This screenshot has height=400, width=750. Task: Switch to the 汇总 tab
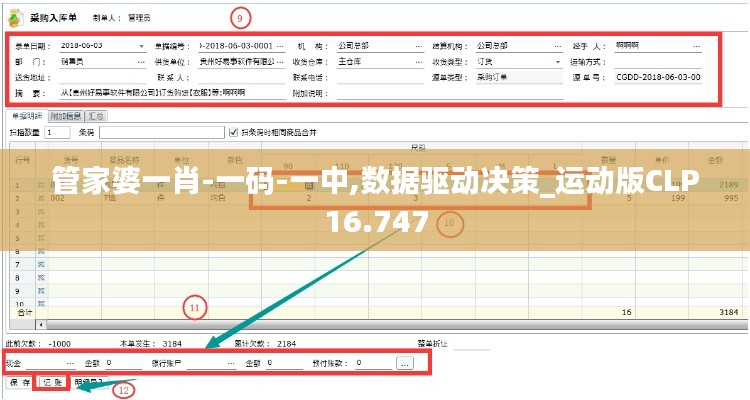pyautogui.click(x=96, y=116)
